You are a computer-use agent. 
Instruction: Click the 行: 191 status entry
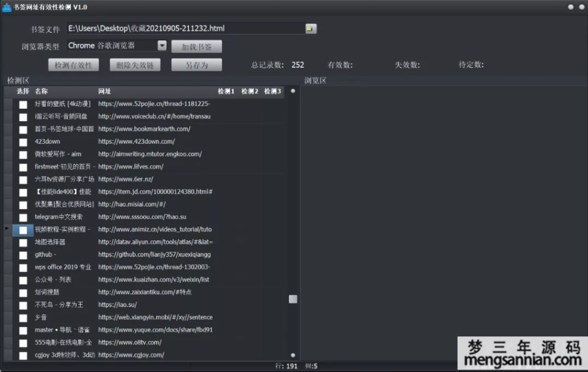(287, 366)
